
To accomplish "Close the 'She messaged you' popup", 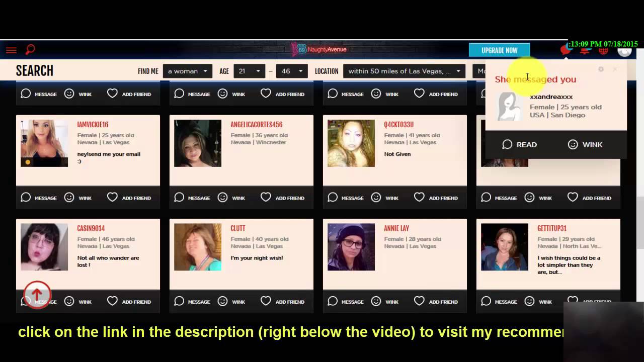I will coord(614,69).
